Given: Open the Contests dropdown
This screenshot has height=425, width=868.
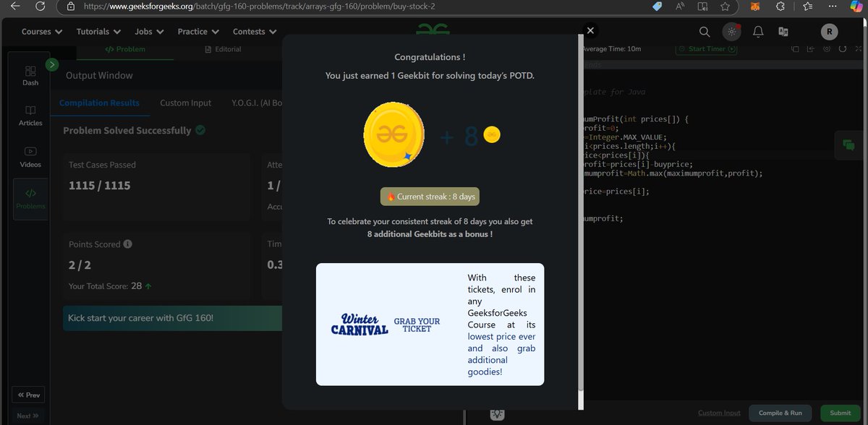Looking at the screenshot, I should point(254,32).
